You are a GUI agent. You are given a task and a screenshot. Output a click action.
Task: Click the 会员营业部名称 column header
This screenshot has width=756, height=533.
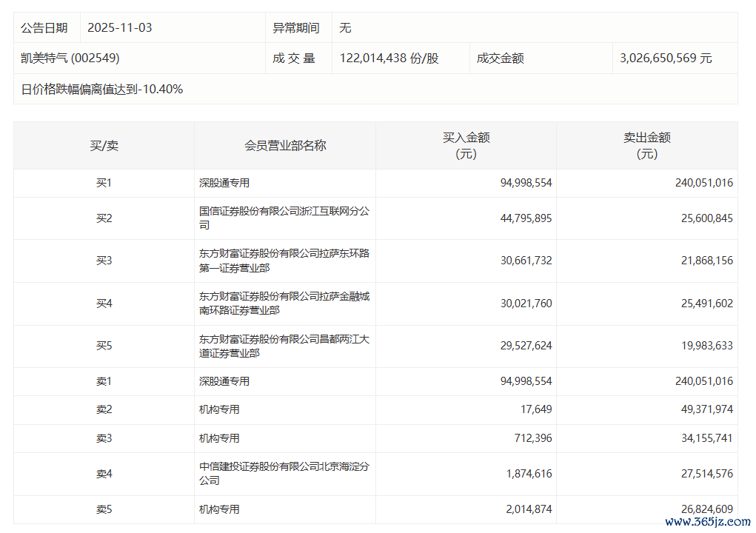pyautogui.click(x=285, y=146)
